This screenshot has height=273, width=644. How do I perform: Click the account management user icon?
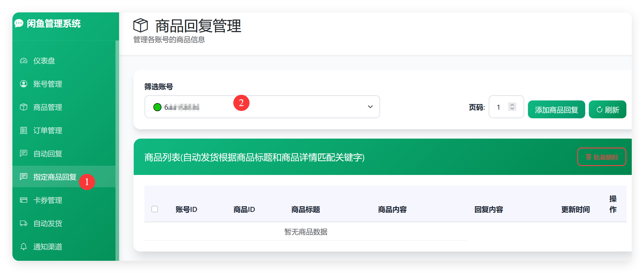[24, 84]
